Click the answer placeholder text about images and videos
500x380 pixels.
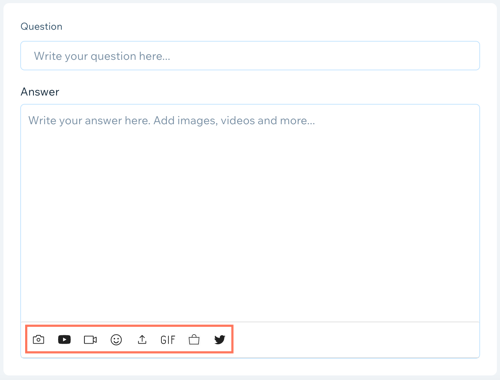click(x=171, y=120)
